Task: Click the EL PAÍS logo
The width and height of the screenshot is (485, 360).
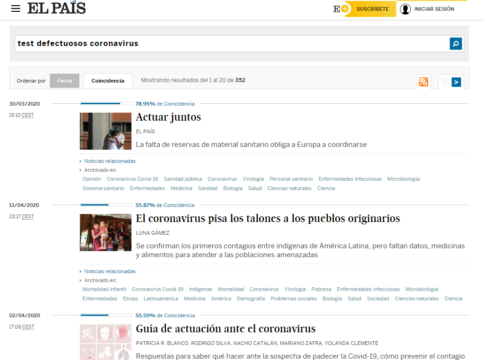Action: pos(57,8)
